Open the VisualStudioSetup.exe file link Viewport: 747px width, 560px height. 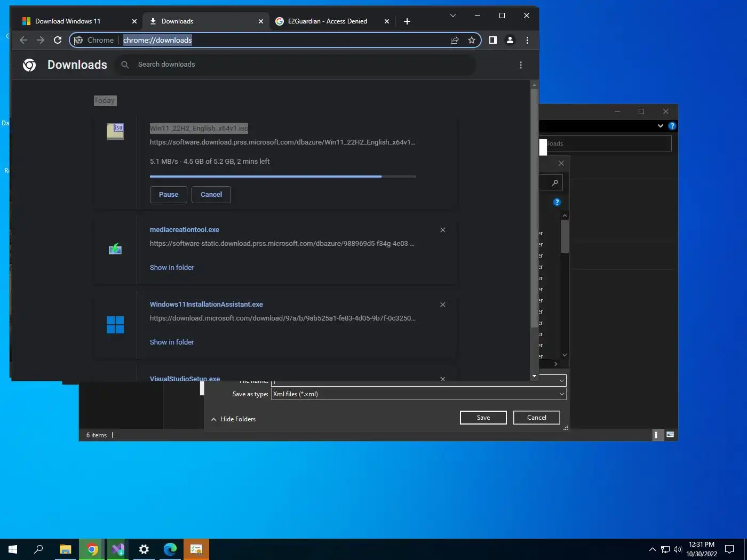coord(185,379)
